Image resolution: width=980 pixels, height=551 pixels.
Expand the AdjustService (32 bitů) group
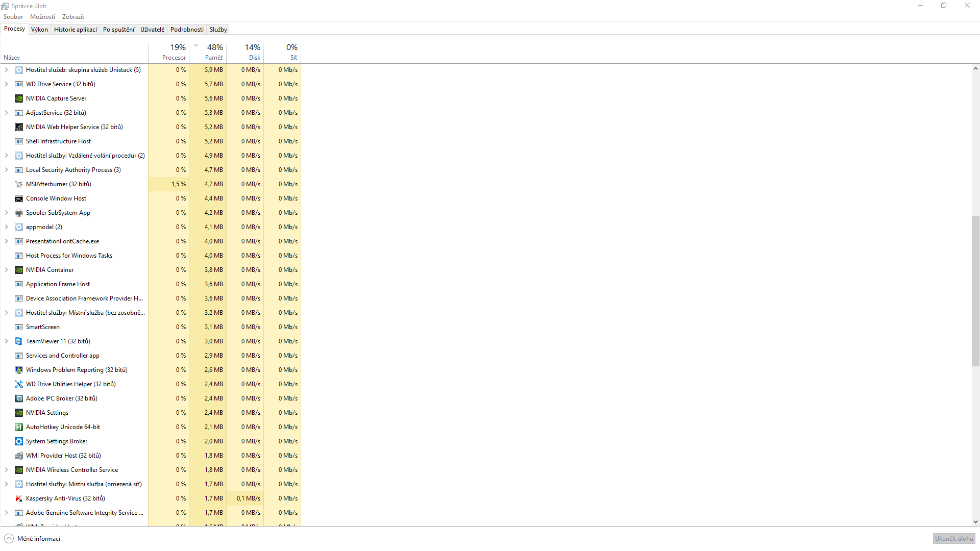click(x=7, y=113)
